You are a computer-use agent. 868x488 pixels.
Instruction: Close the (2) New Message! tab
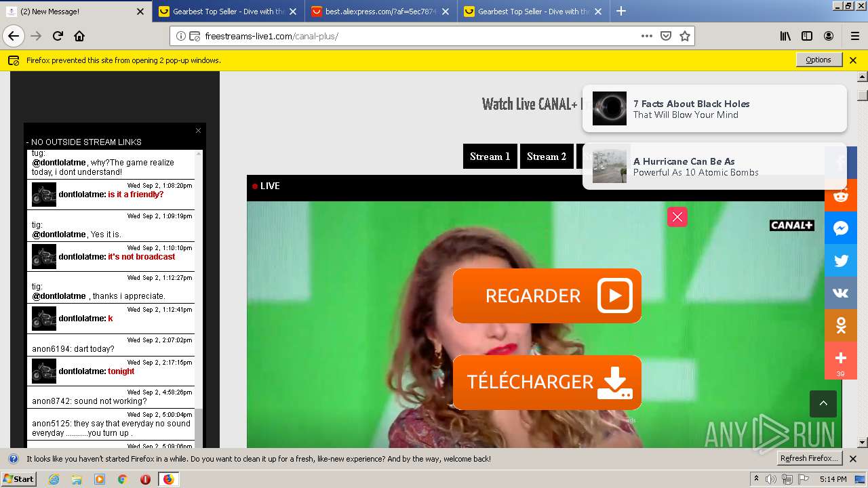pyautogui.click(x=140, y=12)
